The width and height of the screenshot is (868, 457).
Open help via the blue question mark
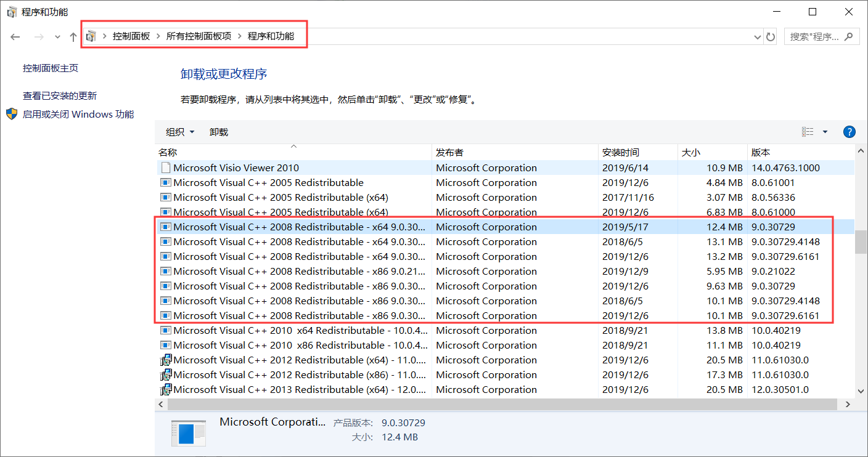pos(849,132)
